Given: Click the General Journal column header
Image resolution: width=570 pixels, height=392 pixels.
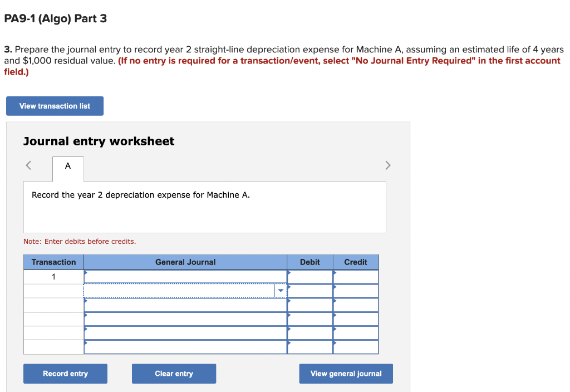Looking at the screenshot, I should [x=185, y=262].
